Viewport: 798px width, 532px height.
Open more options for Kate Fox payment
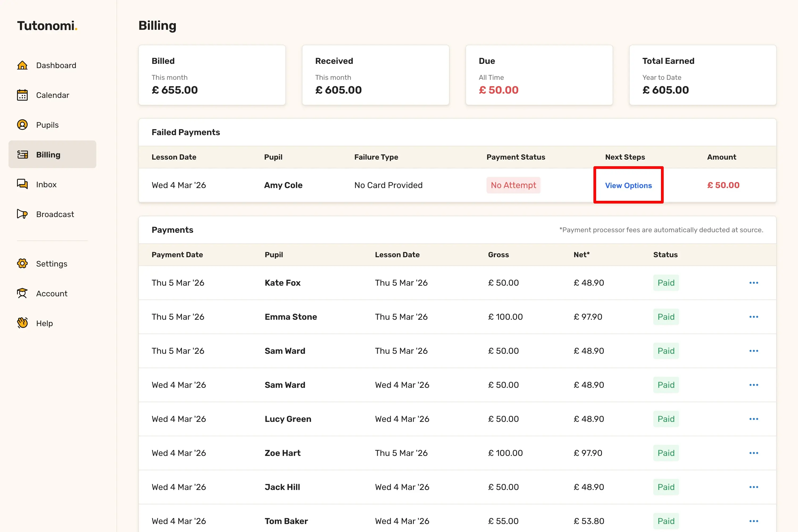[x=754, y=282]
